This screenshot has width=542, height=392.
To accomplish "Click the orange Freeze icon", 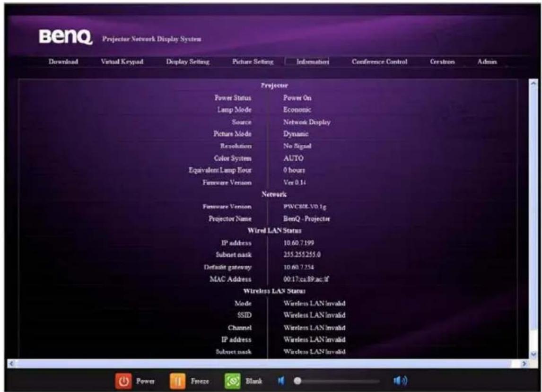I will pyautogui.click(x=178, y=381).
